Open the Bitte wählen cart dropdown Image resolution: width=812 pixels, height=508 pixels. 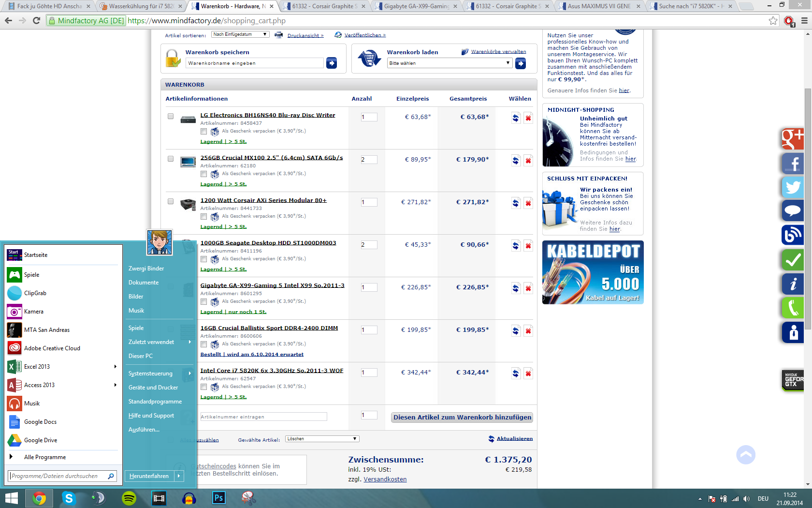click(449, 63)
